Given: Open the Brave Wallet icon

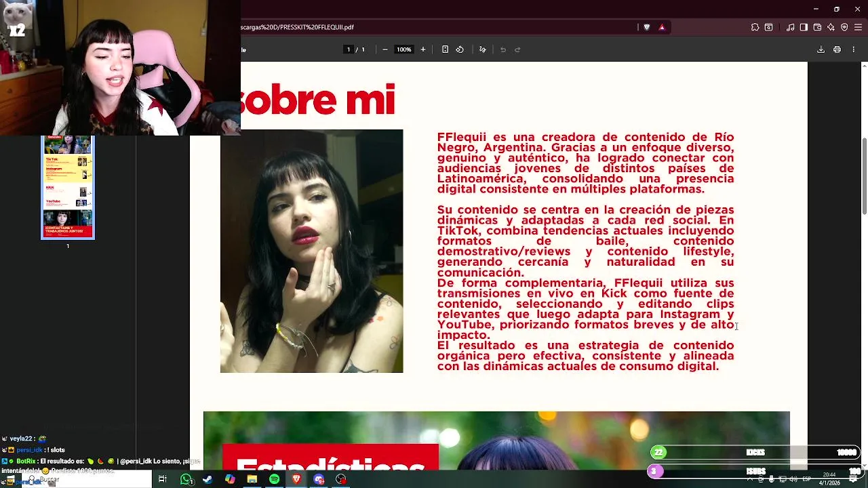Looking at the screenshot, I should pyautogui.click(x=817, y=27).
